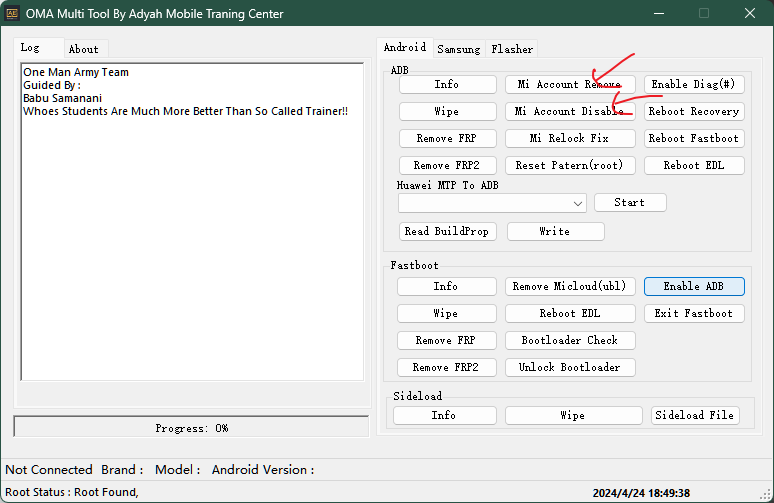Click Reboot Recovery button
Image resolution: width=774 pixels, height=503 pixels.
coord(694,112)
